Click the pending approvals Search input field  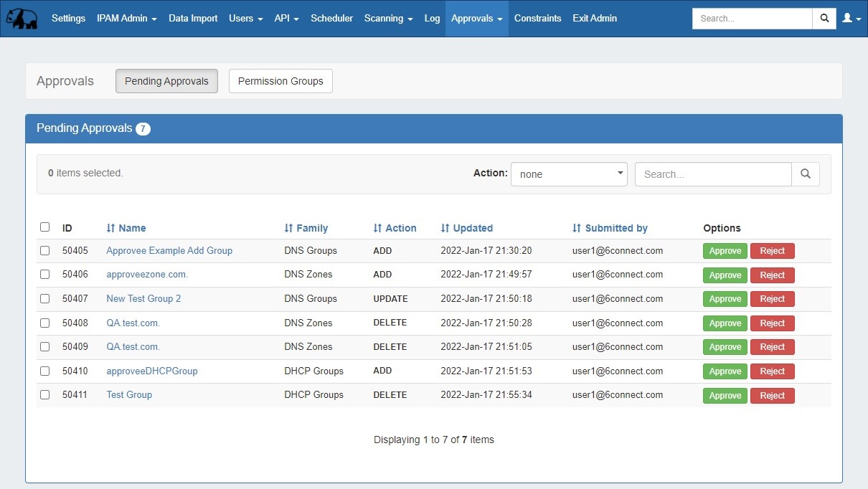(712, 174)
